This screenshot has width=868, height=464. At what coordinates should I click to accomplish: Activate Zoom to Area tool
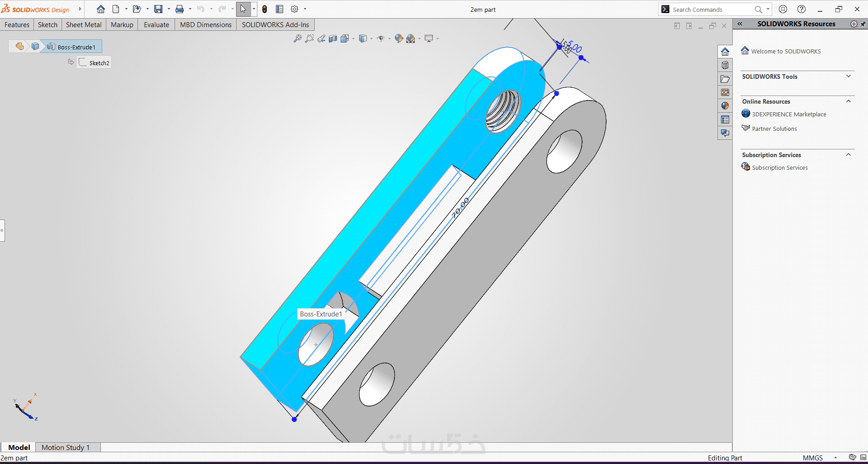[309, 39]
